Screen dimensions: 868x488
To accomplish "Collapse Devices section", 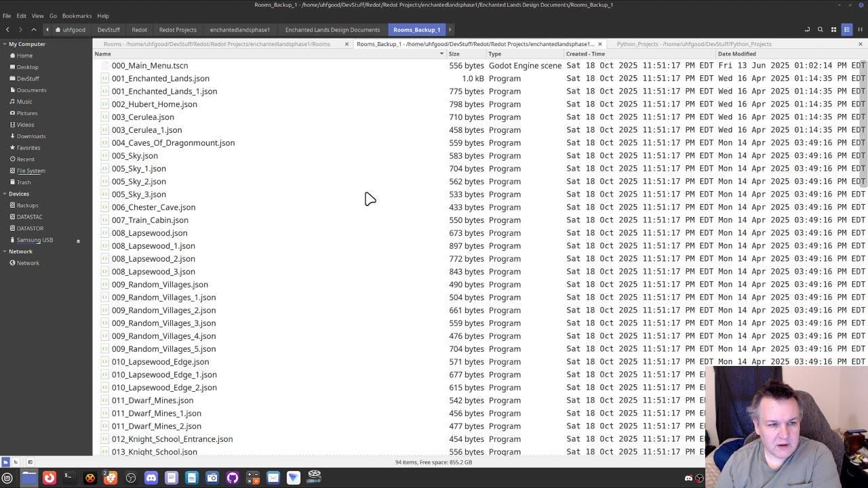I will [x=4, y=194].
